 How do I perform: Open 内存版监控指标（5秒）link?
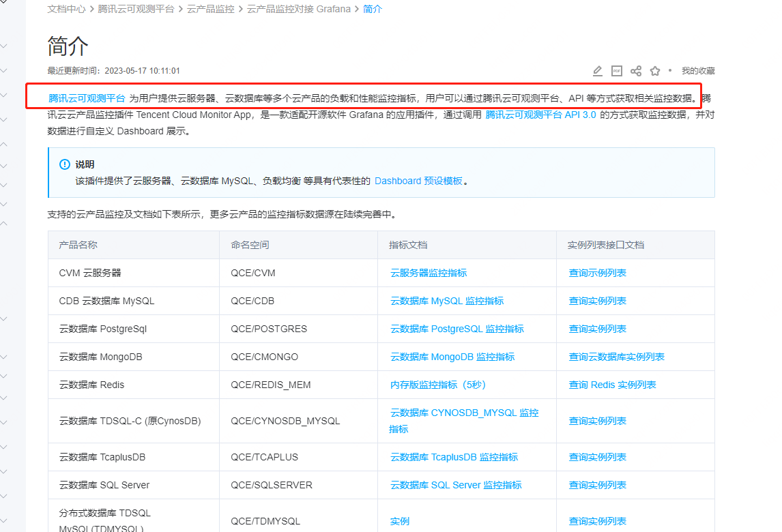pyautogui.click(x=438, y=385)
